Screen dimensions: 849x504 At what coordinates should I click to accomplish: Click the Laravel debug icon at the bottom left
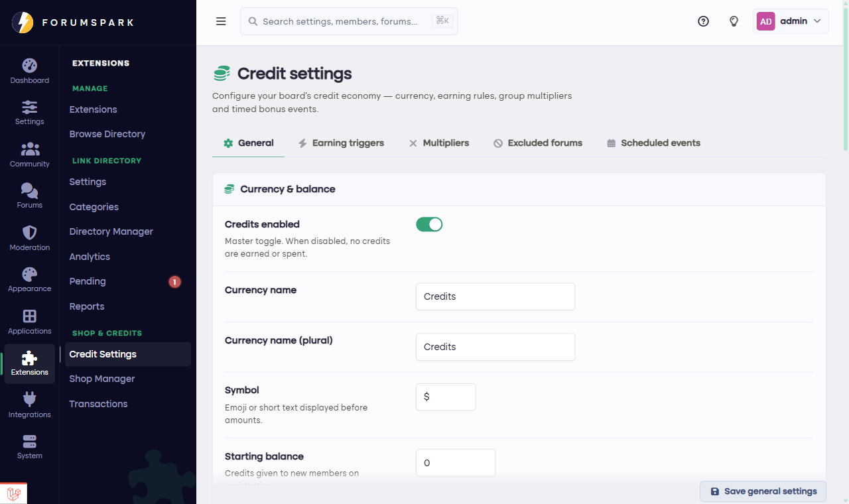13,493
